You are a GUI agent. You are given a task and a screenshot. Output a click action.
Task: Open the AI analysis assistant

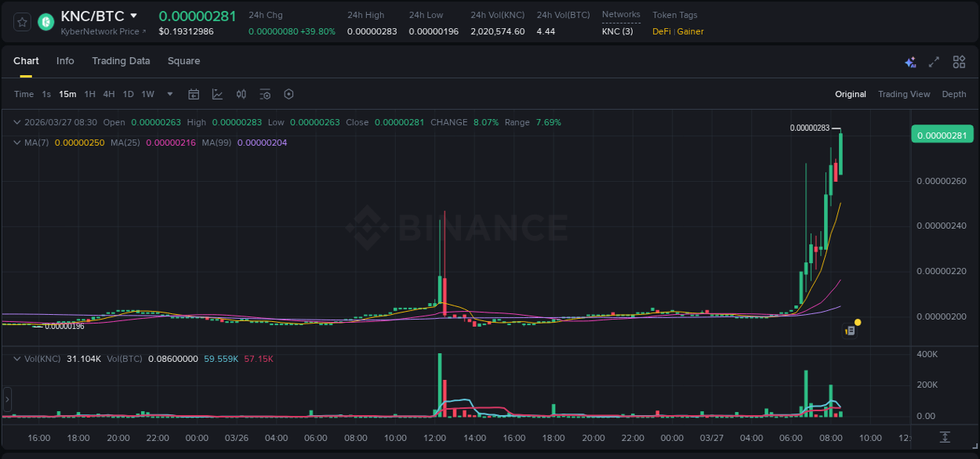pyautogui.click(x=909, y=61)
